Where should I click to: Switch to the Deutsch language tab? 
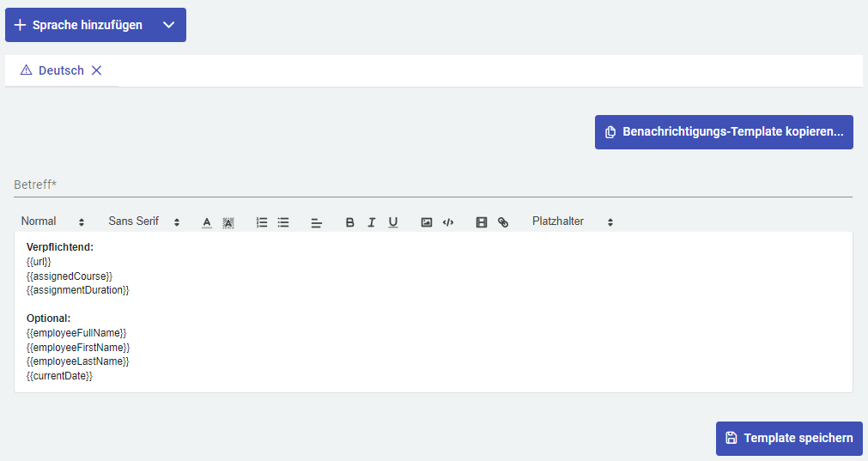[x=60, y=70]
